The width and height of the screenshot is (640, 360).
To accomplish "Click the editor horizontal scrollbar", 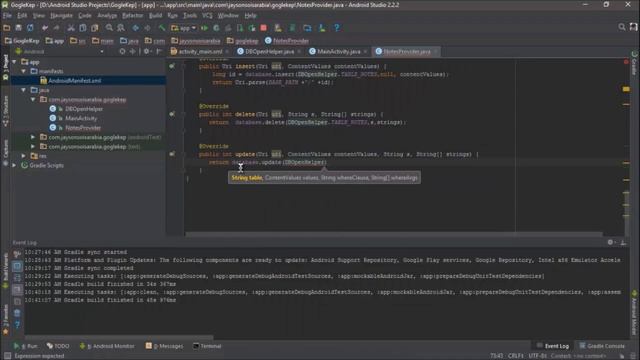I will (394, 234).
